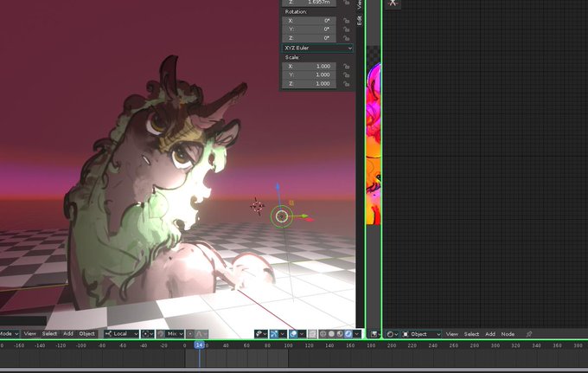Switch to material preview shading mode
The image size is (588, 373).
pos(340,333)
